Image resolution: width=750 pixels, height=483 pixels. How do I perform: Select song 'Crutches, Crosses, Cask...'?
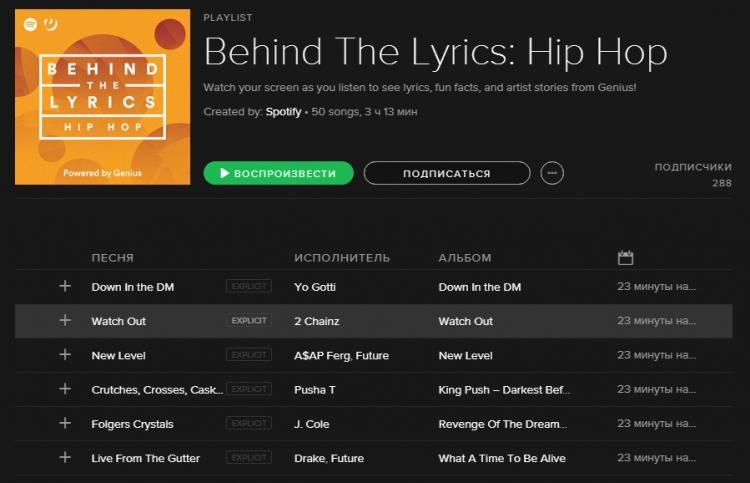[x=157, y=390]
